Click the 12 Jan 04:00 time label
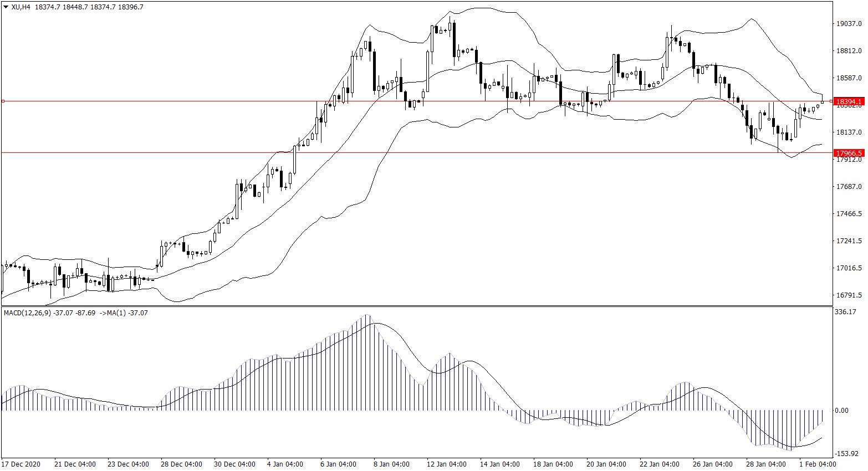Viewport: 868px width, 471px height. [446, 464]
